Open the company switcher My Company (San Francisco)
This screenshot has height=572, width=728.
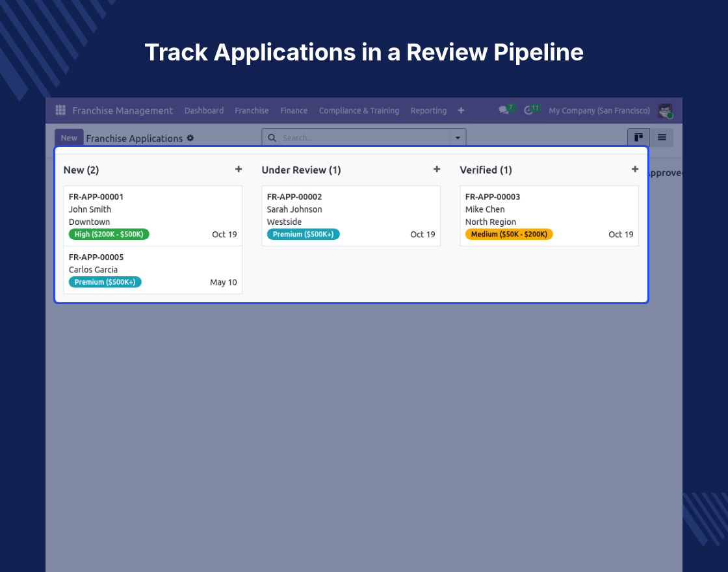[x=599, y=110]
